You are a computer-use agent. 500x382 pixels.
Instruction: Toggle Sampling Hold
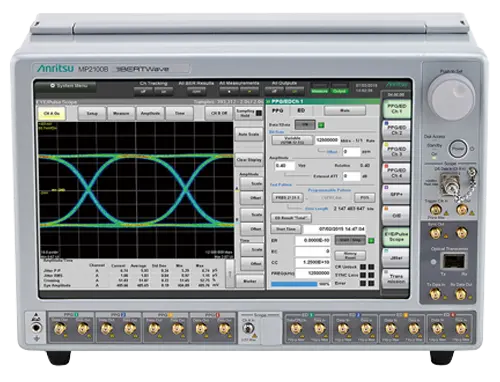(x=249, y=113)
